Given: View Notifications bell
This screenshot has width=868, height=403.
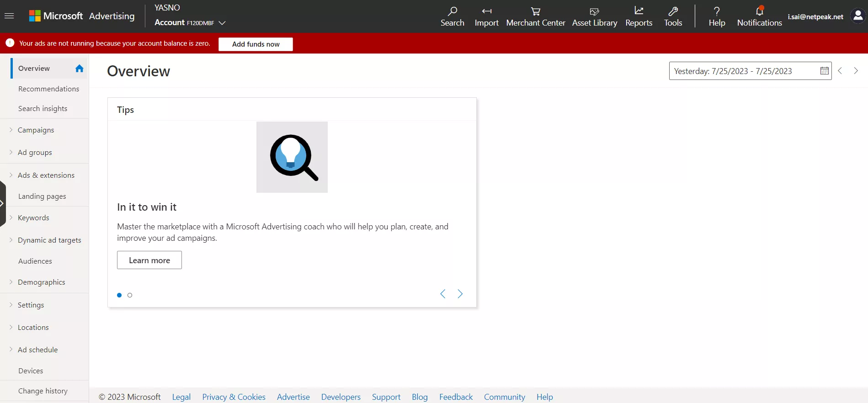Looking at the screenshot, I should [x=759, y=11].
